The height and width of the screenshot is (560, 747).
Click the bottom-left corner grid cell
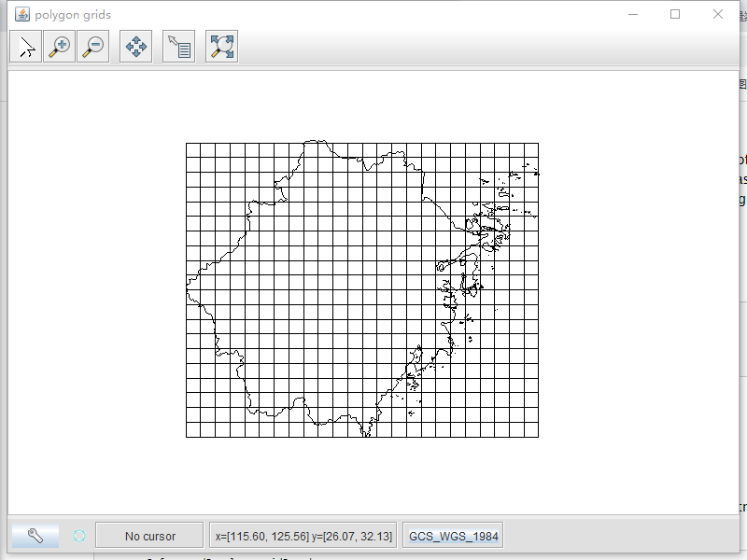(x=193, y=429)
